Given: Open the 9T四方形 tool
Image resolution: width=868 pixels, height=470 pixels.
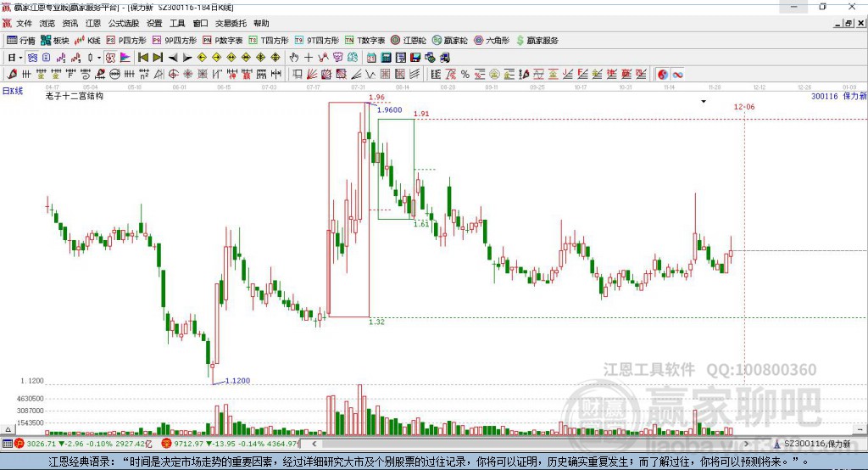Looking at the screenshot, I should (317, 41).
